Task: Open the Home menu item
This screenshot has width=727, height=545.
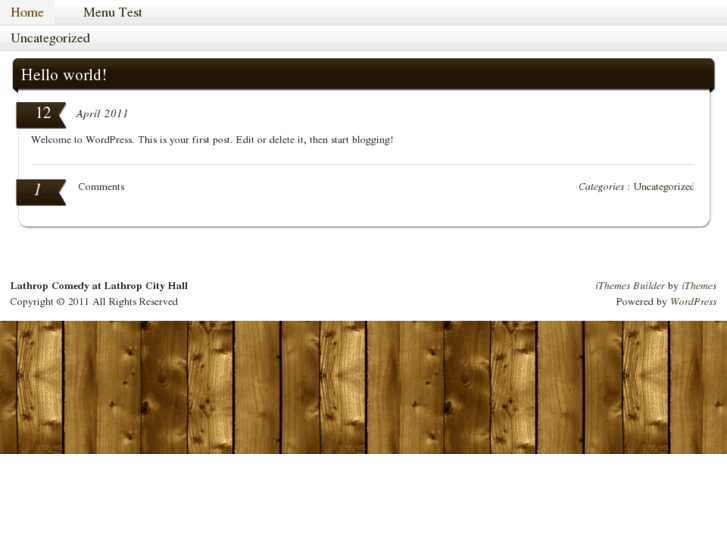Action: click(27, 13)
